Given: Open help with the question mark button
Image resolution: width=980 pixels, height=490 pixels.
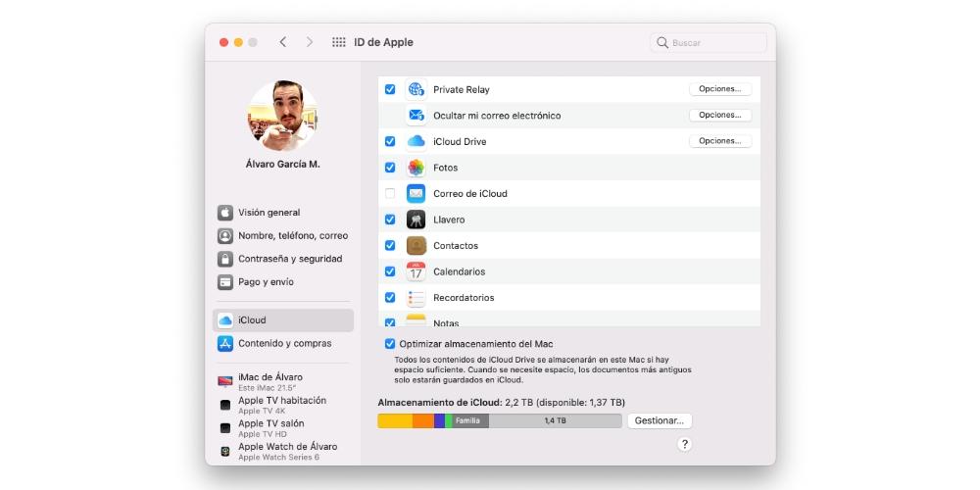Looking at the screenshot, I should [684, 444].
